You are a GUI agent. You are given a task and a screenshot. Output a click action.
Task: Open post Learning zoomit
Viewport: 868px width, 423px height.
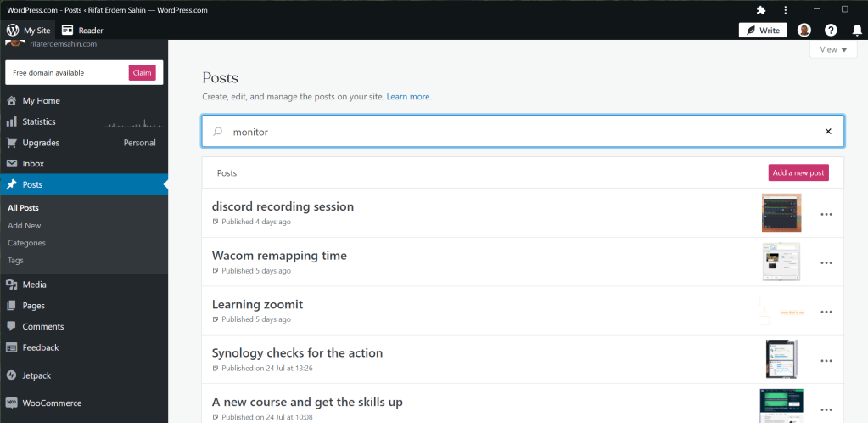257,304
